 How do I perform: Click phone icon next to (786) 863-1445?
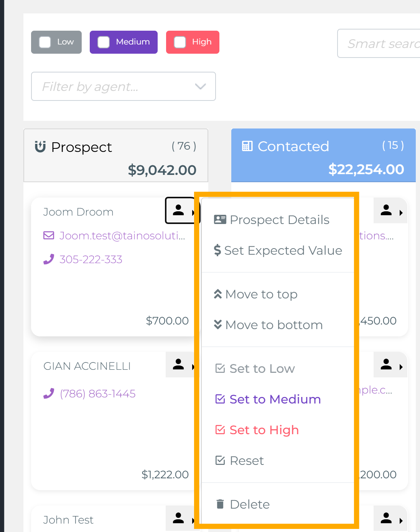49,394
